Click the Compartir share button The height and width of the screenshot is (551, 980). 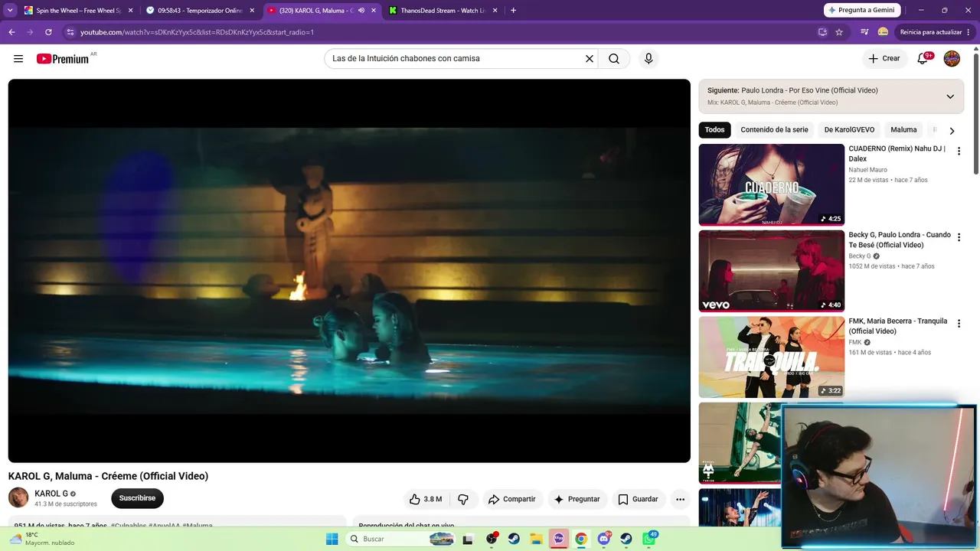[512, 499]
